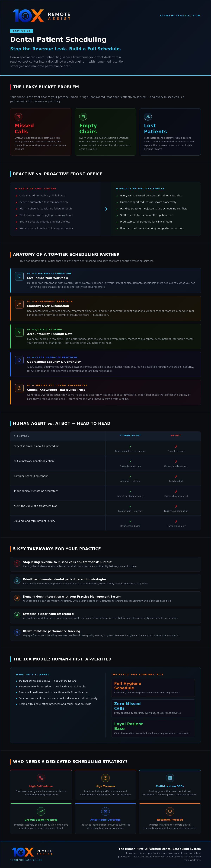Click the 2026 Guide badge
The image size is (211, 868).
pos(21,31)
